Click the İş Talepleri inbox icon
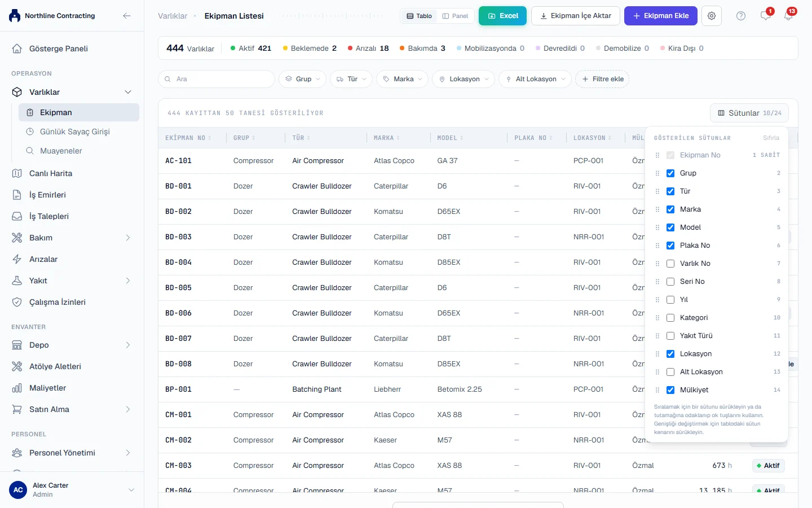 [x=17, y=216]
